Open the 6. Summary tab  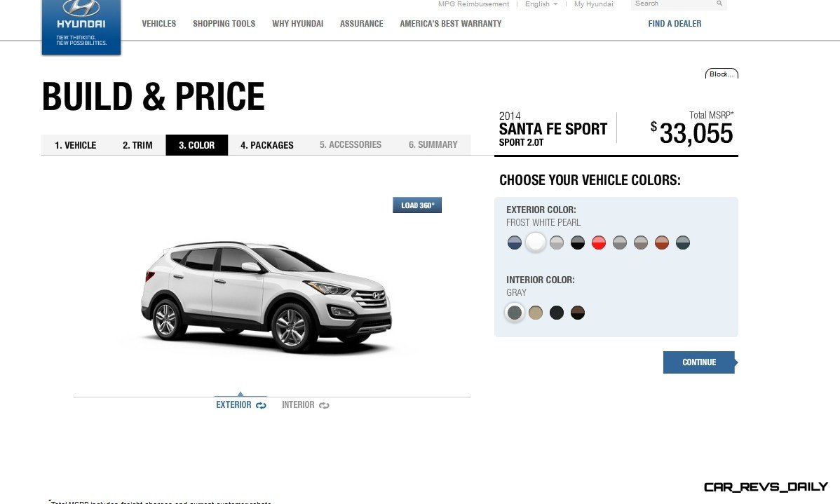click(x=433, y=145)
